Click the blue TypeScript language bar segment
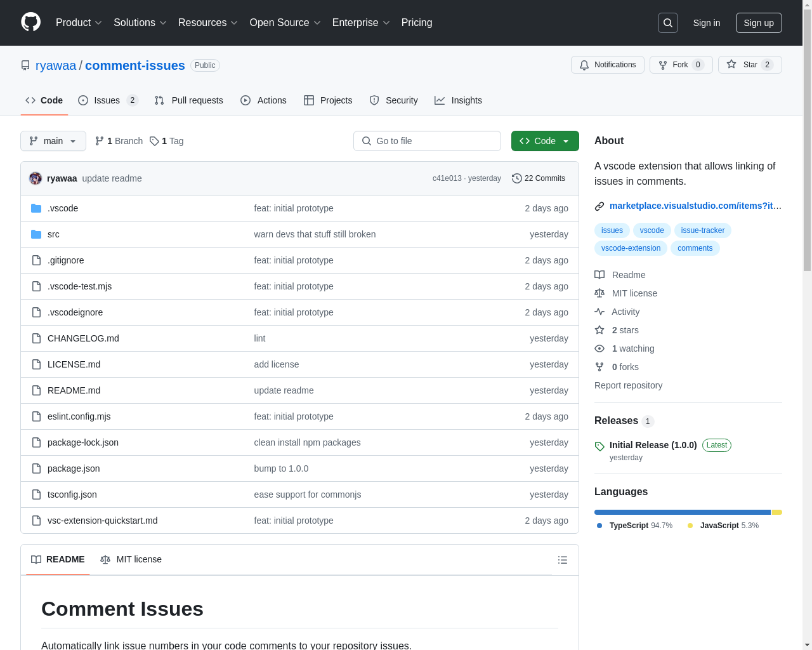This screenshot has height=650, width=812. pos(683,512)
